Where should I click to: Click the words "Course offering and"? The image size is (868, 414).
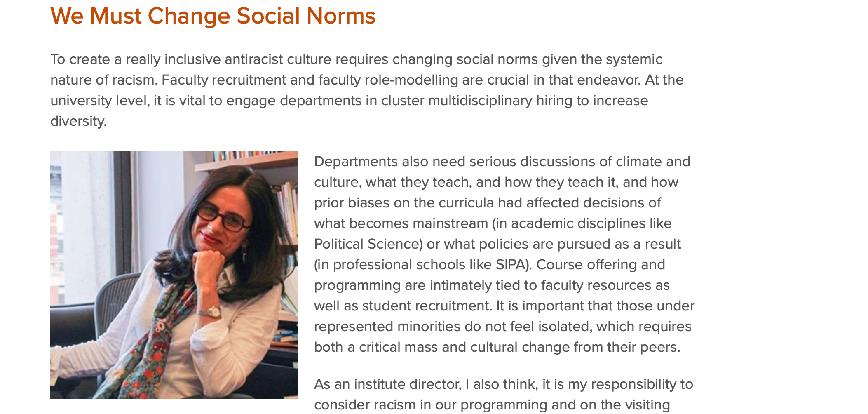tap(601, 265)
